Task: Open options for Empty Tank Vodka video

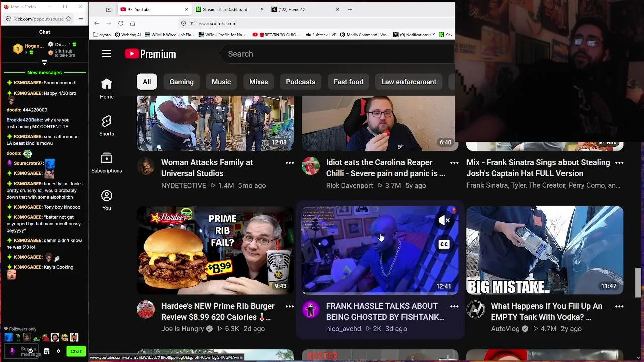Action: tap(619, 306)
